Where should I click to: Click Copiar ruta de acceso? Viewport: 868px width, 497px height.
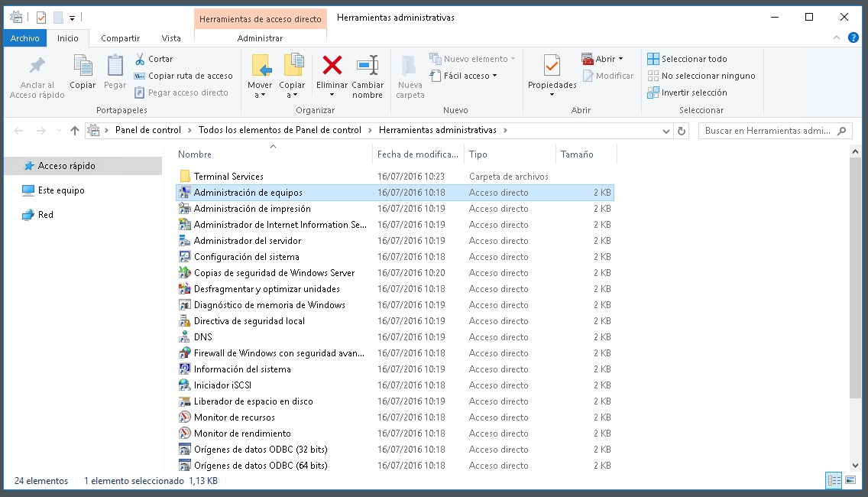[x=183, y=76]
